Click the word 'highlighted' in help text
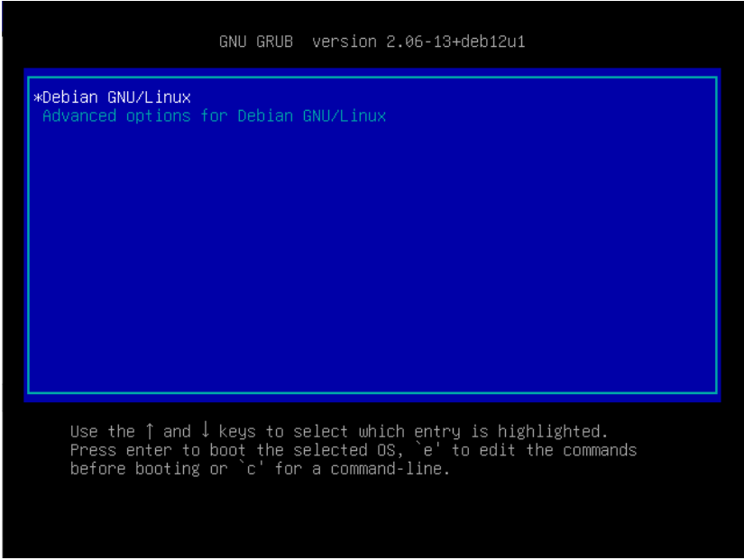The height and width of the screenshot is (560, 744). pyautogui.click(x=549, y=431)
